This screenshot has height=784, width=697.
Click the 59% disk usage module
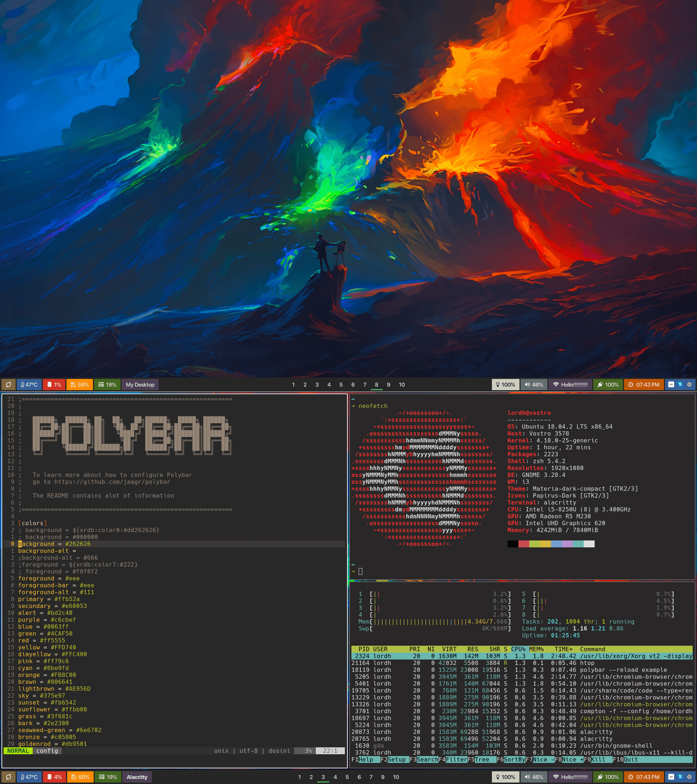[x=80, y=384]
